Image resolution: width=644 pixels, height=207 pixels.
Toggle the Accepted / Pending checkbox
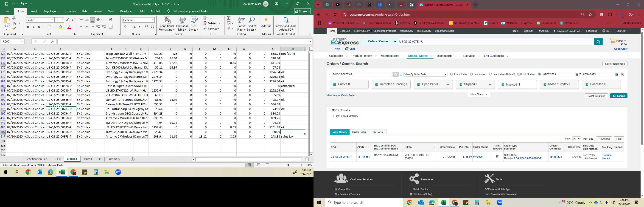(376, 85)
